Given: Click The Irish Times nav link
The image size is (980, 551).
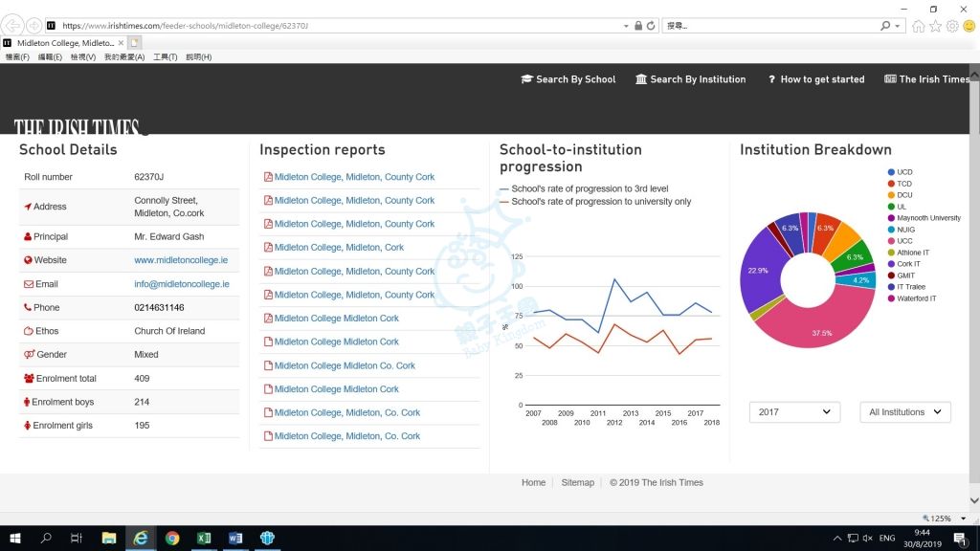Looking at the screenshot, I should [x=926, y=79].
